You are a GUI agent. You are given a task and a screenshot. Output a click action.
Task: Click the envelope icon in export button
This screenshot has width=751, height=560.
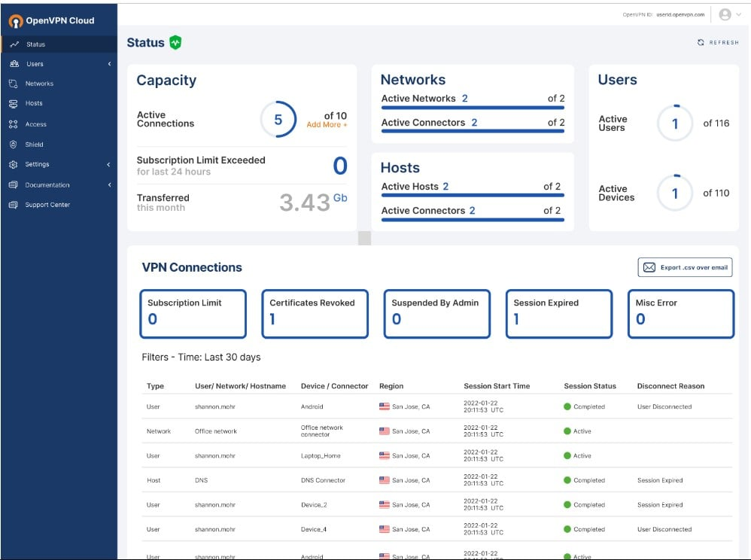649,267
